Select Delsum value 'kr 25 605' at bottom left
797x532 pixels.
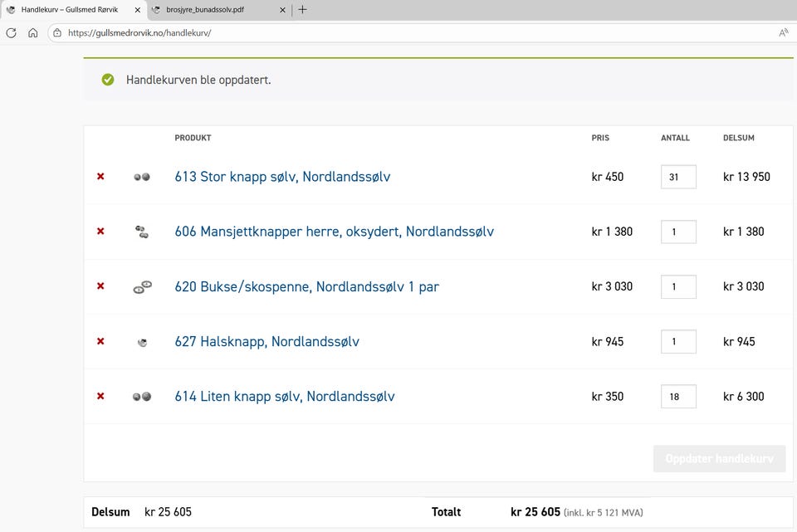click(x=168, y=512)
